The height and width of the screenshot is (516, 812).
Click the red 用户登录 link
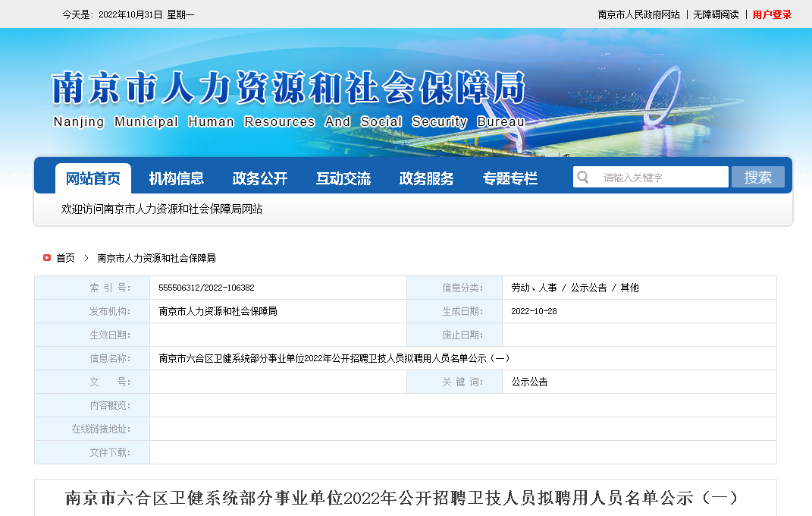tap(772, 14)
